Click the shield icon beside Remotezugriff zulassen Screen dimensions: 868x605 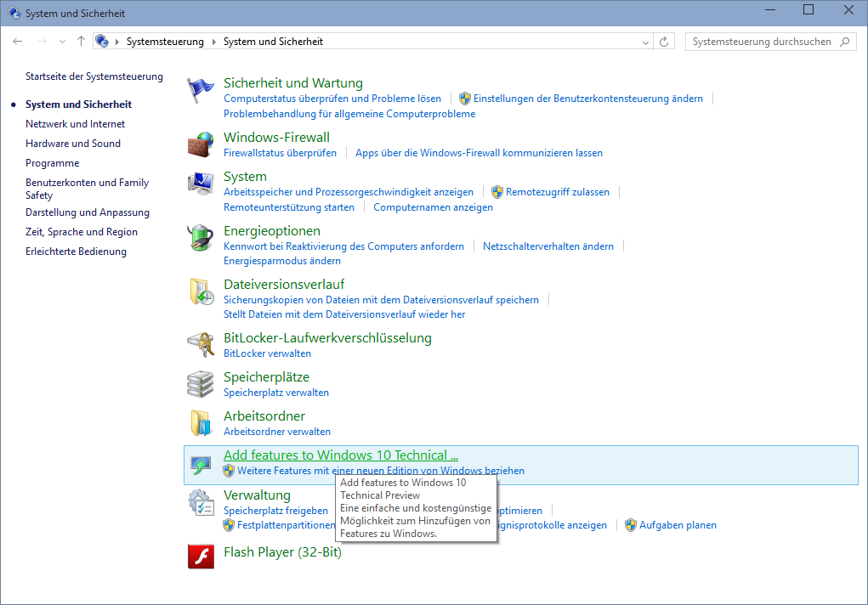(x=497, y=192)
